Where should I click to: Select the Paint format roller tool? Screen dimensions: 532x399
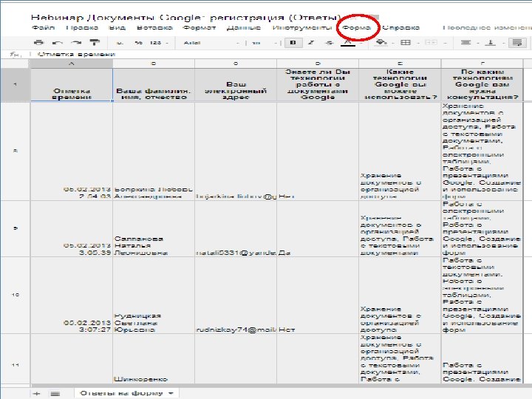coord(95,43)
